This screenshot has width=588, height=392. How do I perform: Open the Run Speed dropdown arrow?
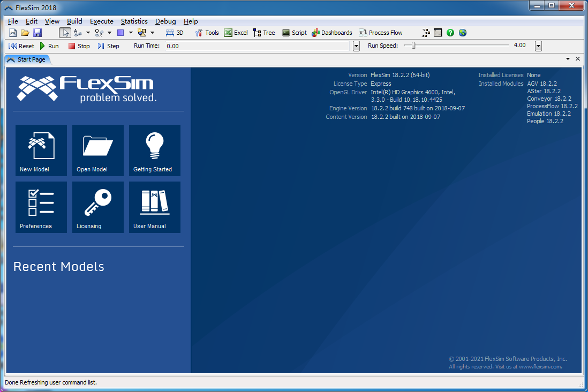point(538,46)
